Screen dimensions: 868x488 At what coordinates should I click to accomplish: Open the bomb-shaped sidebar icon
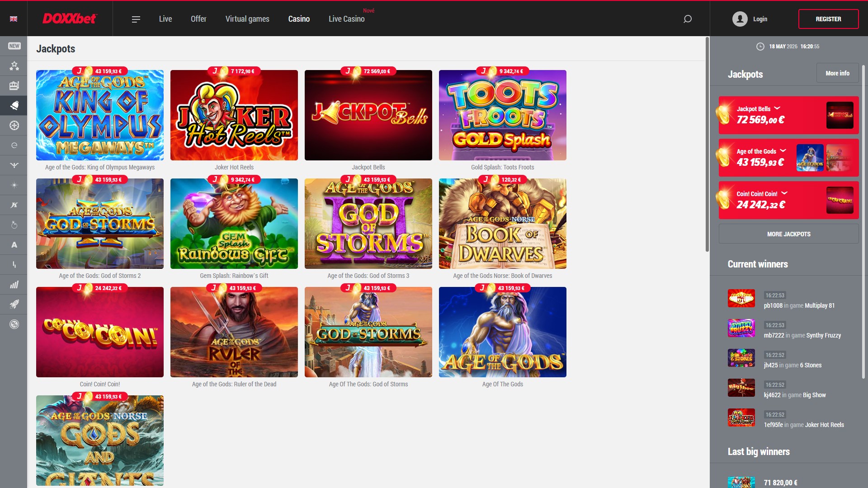pyautogui.click(x=14, y=225)
